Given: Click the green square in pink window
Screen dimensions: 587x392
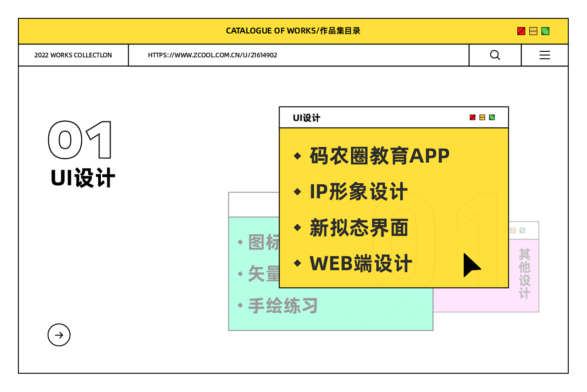Looking at the screenshot, I should point(522,230).
